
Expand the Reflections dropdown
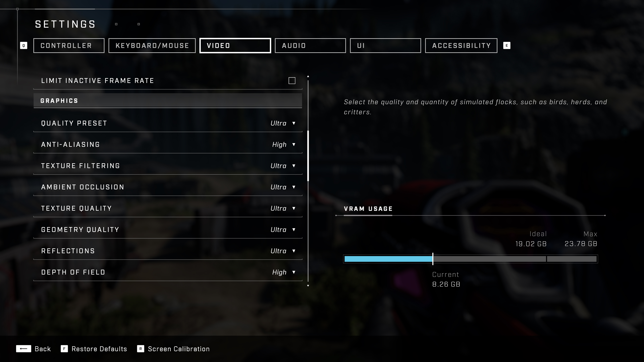(293, 251)
